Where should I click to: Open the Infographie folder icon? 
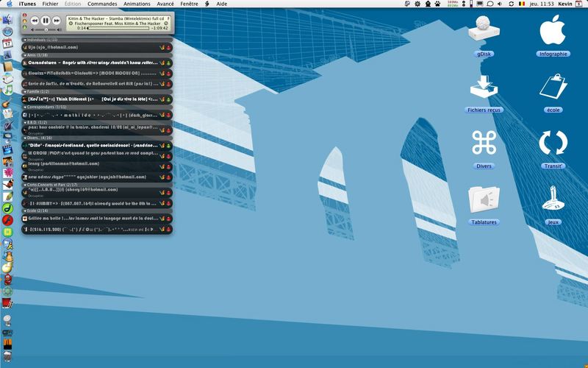[553, 30]
